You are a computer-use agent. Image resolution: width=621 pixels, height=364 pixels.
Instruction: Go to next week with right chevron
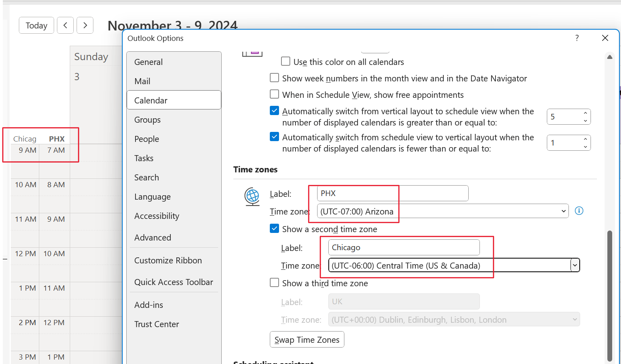[x=85, y=25]
